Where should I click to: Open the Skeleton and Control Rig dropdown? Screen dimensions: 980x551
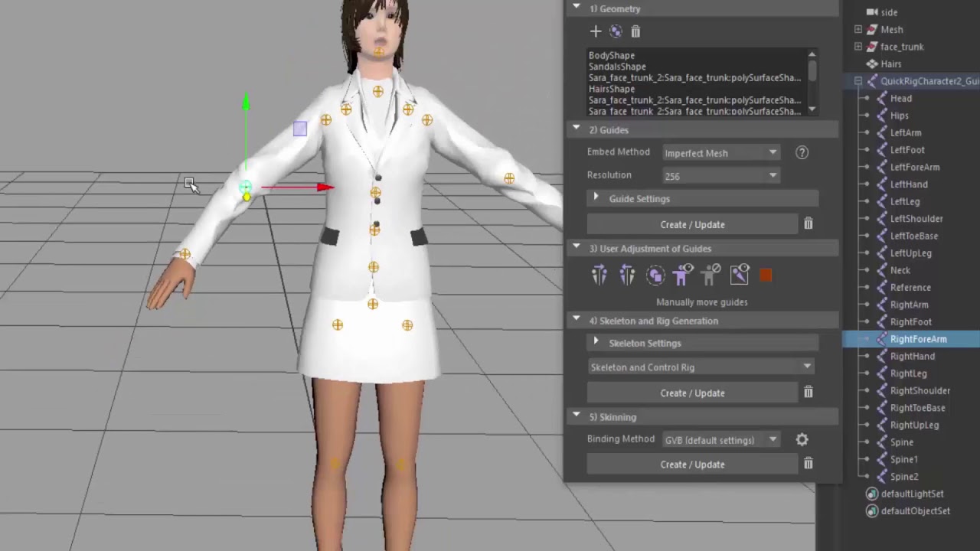tap(701, 367)
